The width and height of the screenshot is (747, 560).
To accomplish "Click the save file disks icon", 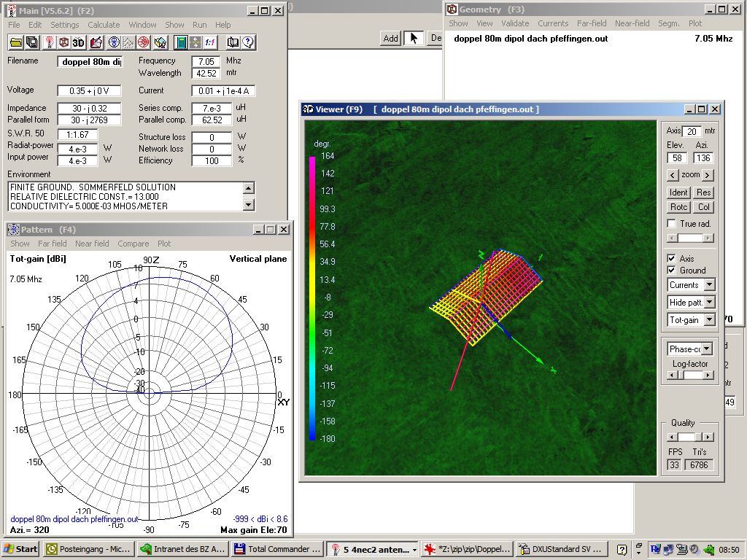I will 33,42.
